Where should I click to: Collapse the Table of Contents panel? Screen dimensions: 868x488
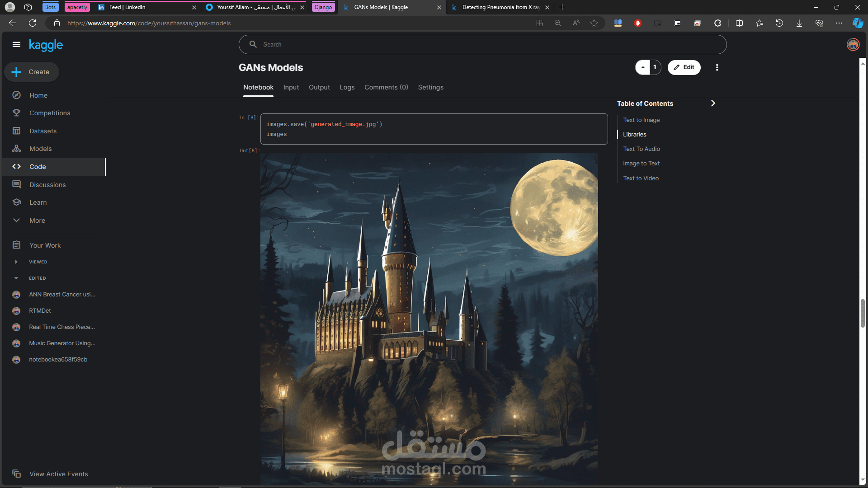pyautogui.click(x=713, y=103)
